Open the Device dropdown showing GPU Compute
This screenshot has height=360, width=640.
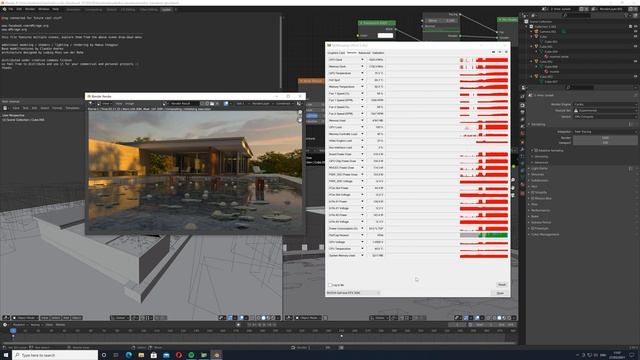604,117
